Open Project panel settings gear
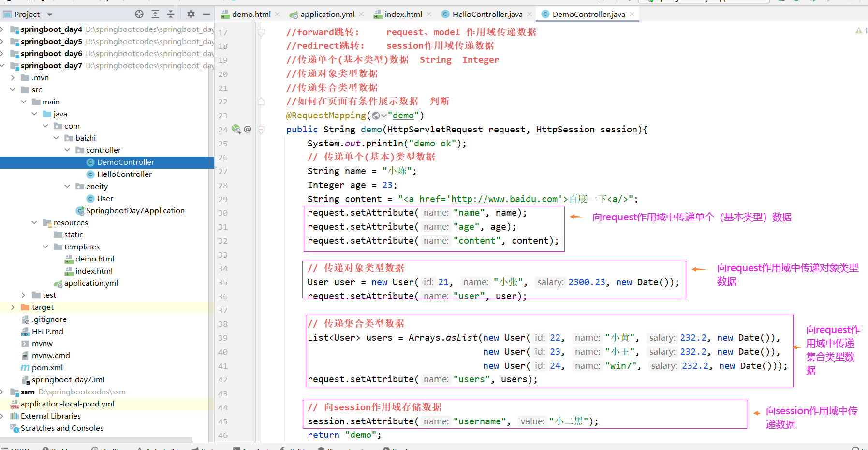Viewport: 868px width, 450px height. (x=191, y=14)
